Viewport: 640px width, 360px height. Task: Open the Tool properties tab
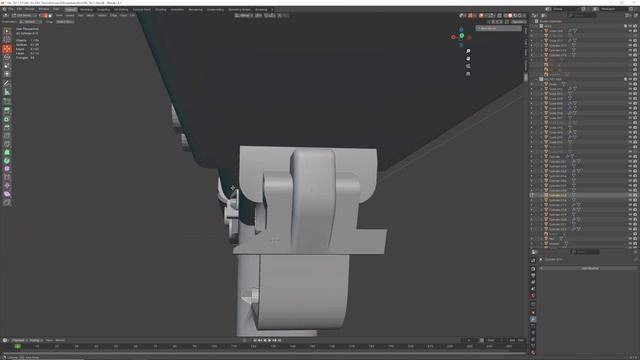[533, 261]
